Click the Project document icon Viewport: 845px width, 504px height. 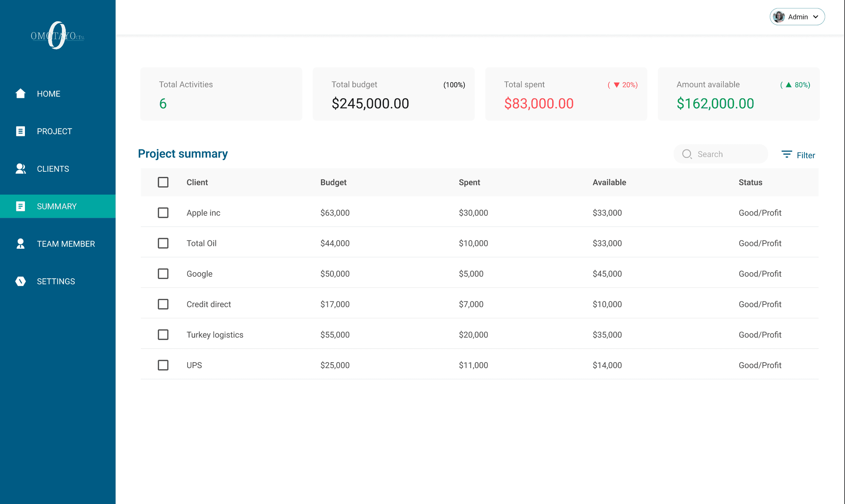tap(20, 131)
